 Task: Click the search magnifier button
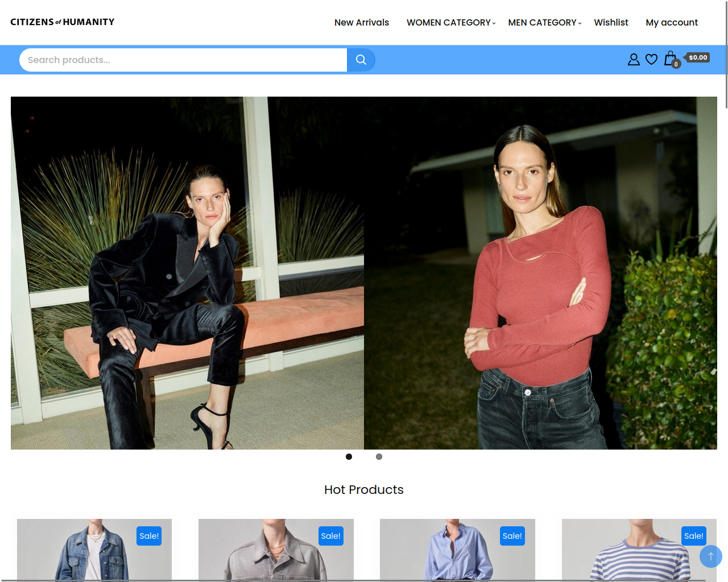click(361, 60)
